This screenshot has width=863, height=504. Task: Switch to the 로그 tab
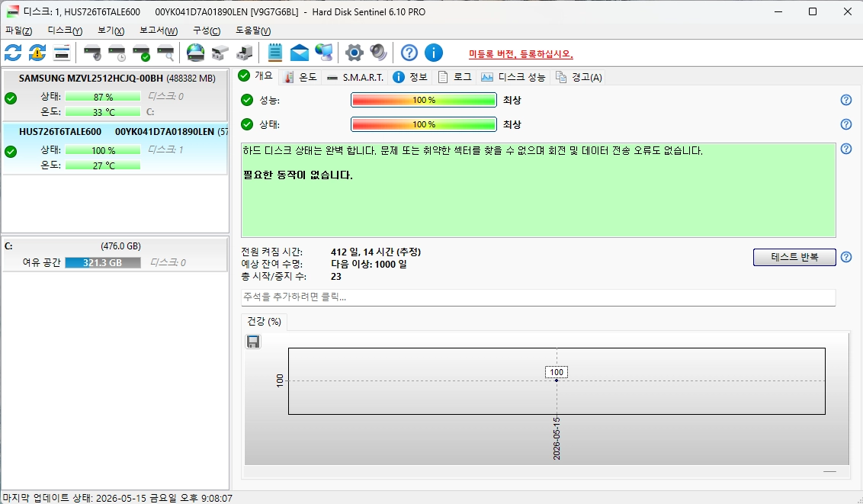454,77
